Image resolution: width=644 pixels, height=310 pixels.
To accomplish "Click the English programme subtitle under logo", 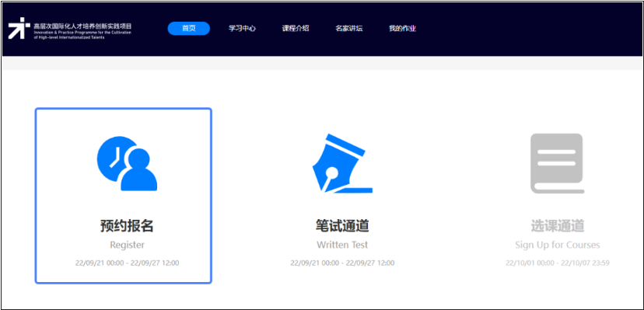I will click(x=82, y=34).
